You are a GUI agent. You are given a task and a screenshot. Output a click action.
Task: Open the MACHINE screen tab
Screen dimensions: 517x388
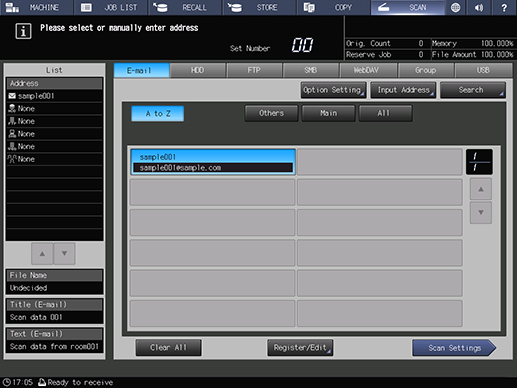(37, 7)
